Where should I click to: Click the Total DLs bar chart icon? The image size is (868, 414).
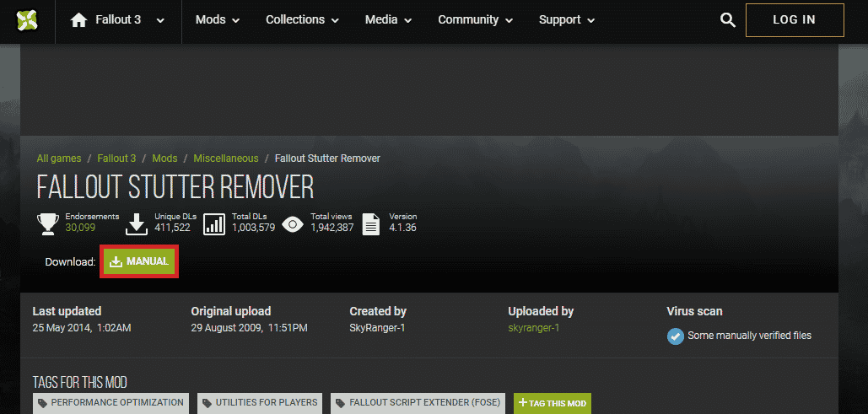point(214,224)
